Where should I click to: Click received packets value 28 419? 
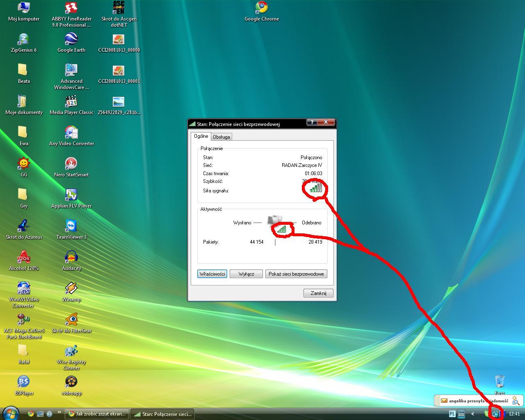315,242
